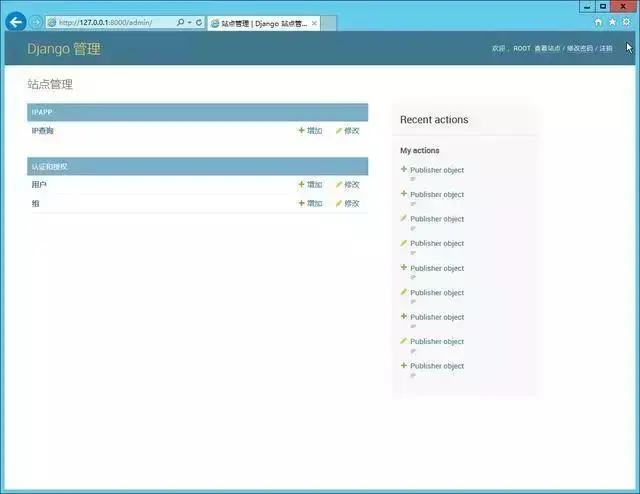Image resolution: width=640 pixels, height=494 pixels.
Task: Open the IPAPP section header link
Action: (x=42, y=112)
